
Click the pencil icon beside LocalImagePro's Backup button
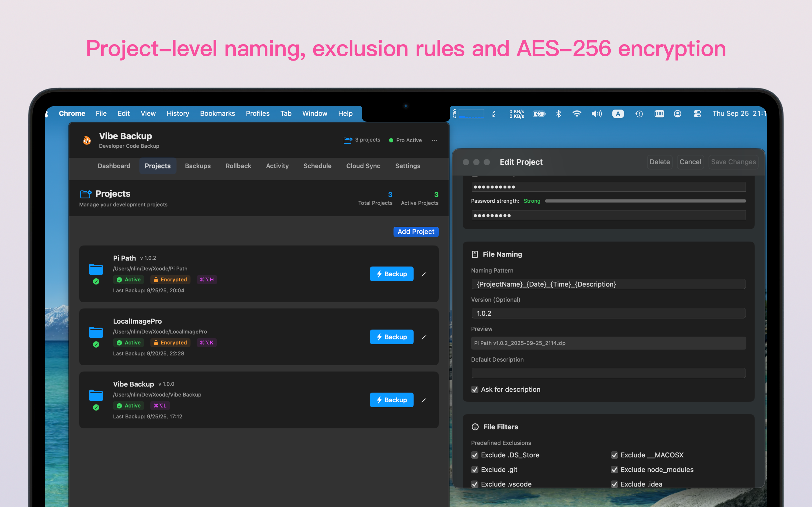click(x=424, y=337)
